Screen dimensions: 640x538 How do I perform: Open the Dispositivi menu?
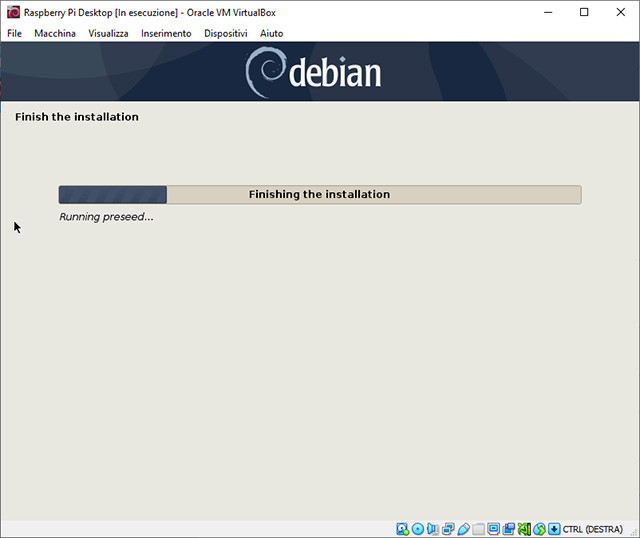tap(225, 33)
